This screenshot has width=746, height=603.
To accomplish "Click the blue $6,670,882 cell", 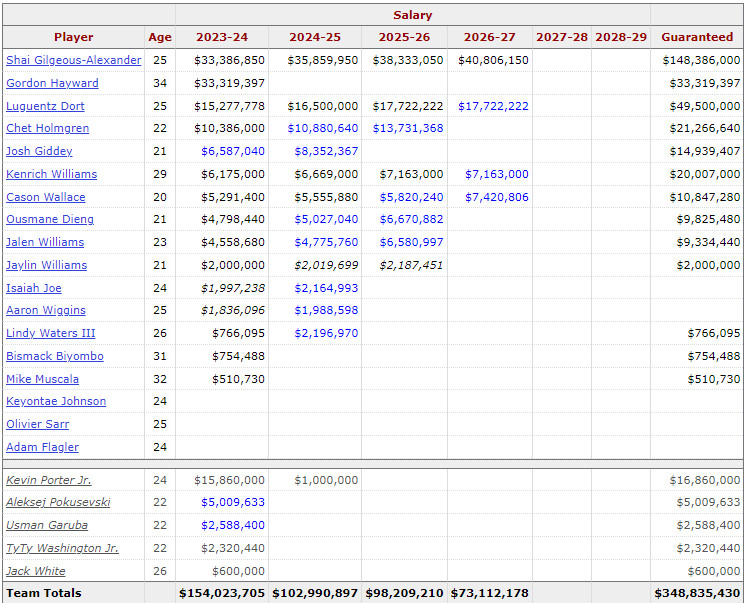I will (x=412, y=219).
